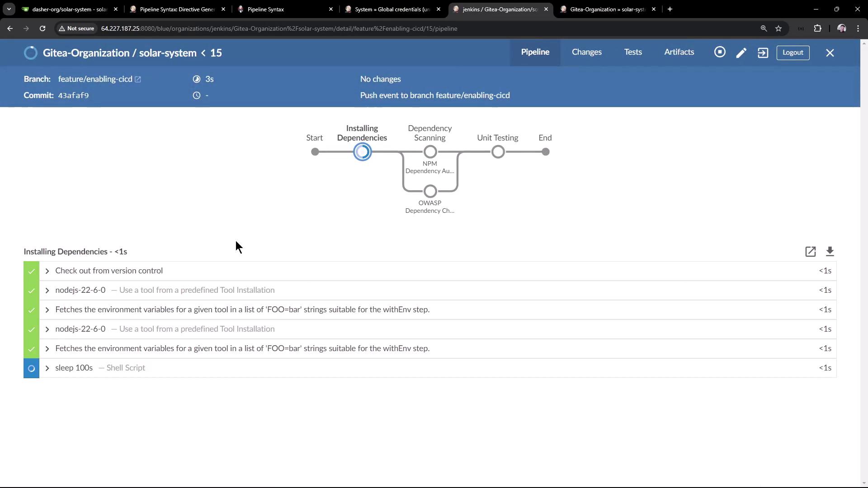Bookmark this page with star icon
Screen dimensions: 868x488
tap(778, 28)
